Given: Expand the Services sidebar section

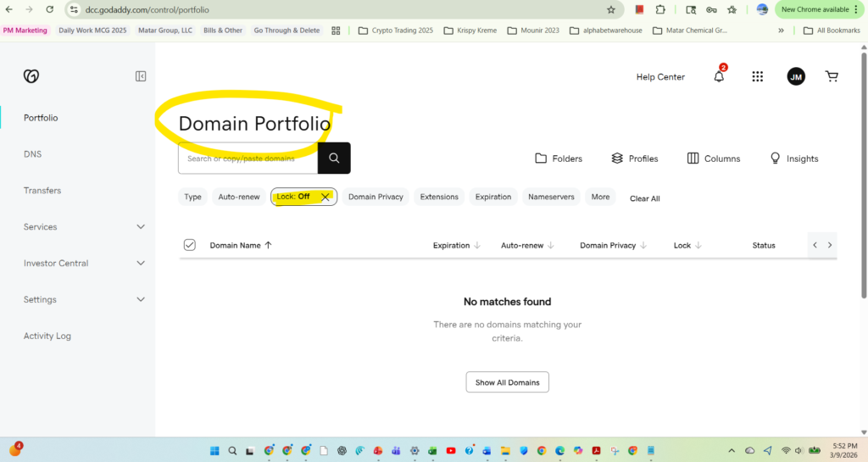Looking at the screenshot, I should pyautogui.click(x=141, y=227).
